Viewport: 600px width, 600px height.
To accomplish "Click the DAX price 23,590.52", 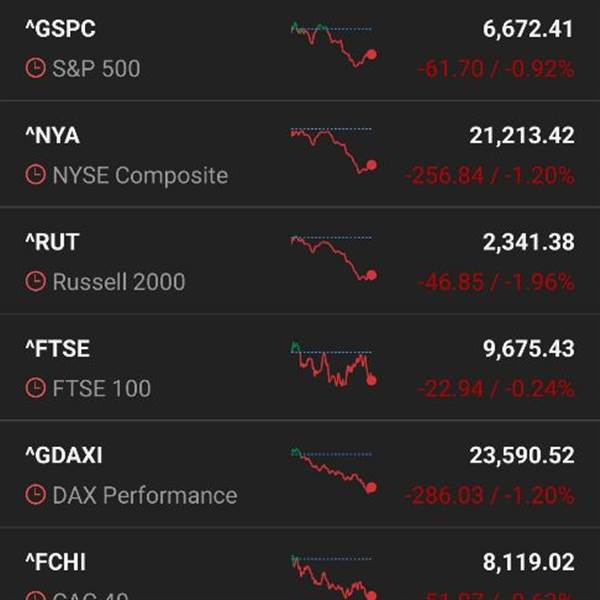I will point(522,456).
